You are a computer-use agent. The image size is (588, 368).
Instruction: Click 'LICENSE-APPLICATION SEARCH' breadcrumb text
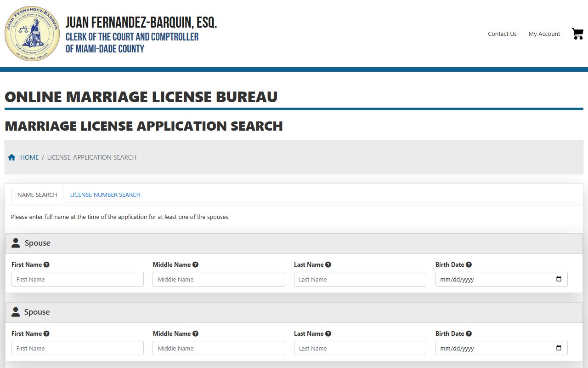pyautogui.click(x=92, y=157)
